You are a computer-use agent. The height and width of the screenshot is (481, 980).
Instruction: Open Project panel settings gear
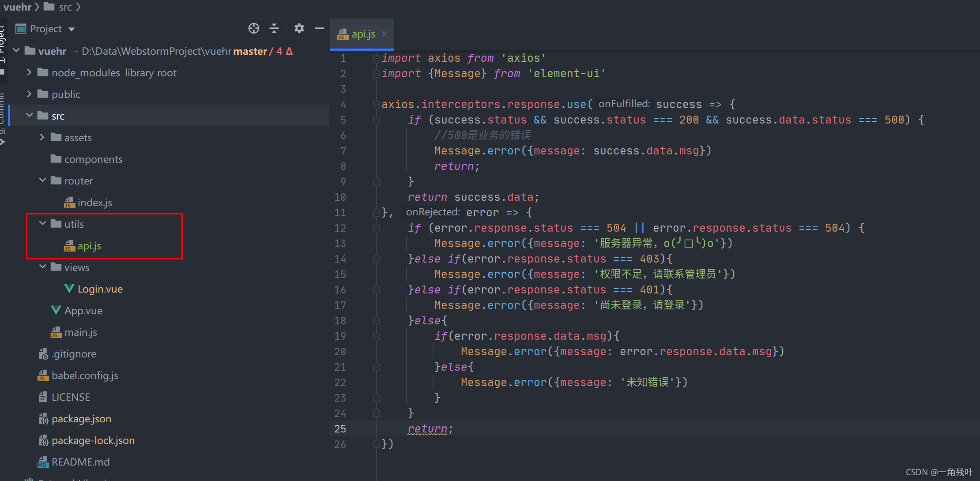pyautogui.click(x=299, y=29)
